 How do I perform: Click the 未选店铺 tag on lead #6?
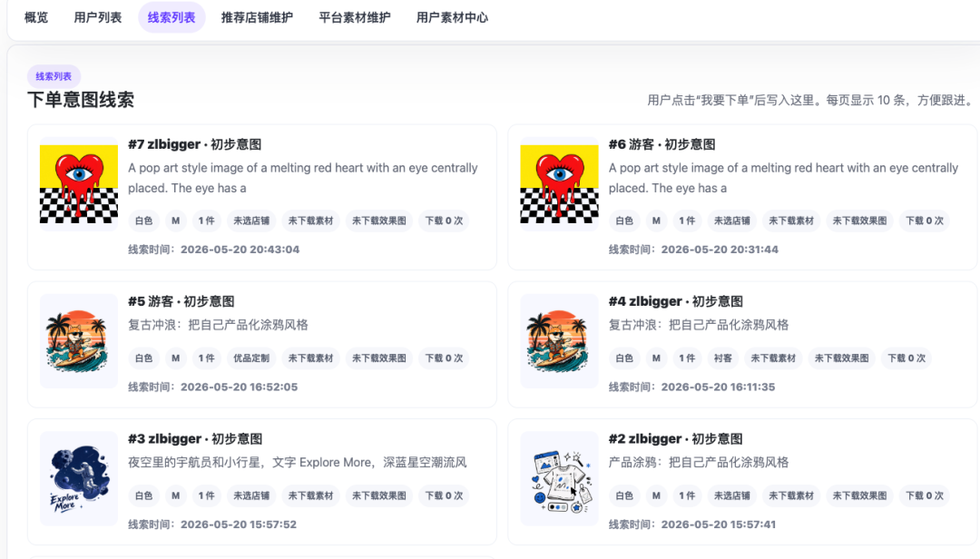tap(732, 221)
